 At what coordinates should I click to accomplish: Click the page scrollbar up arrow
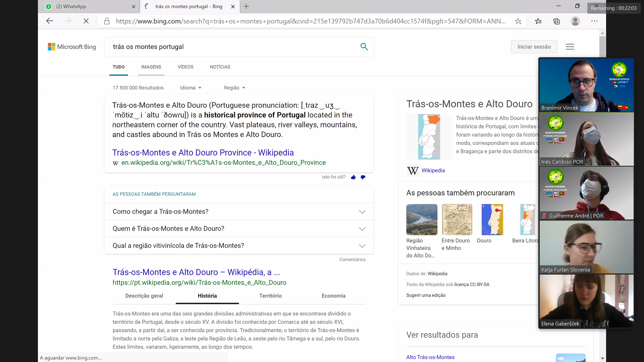point(602,33)
